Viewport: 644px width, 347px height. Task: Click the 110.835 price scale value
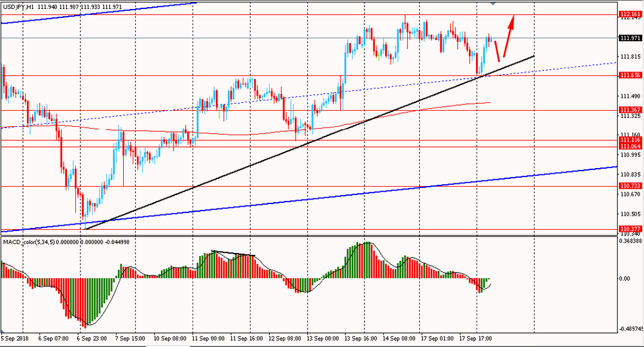(630, 174)
